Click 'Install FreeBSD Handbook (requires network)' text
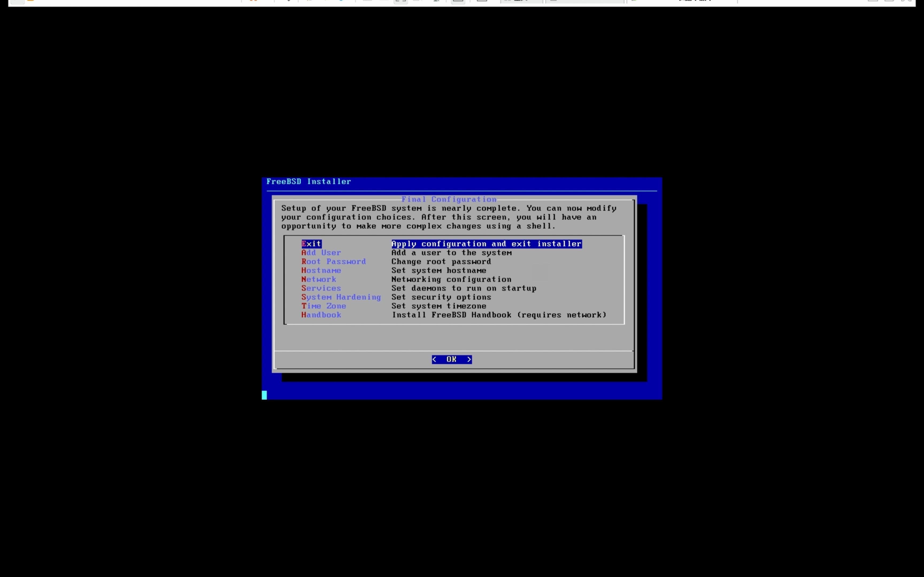The height and width of the screenshot is (577, 924). click(499, 315)
